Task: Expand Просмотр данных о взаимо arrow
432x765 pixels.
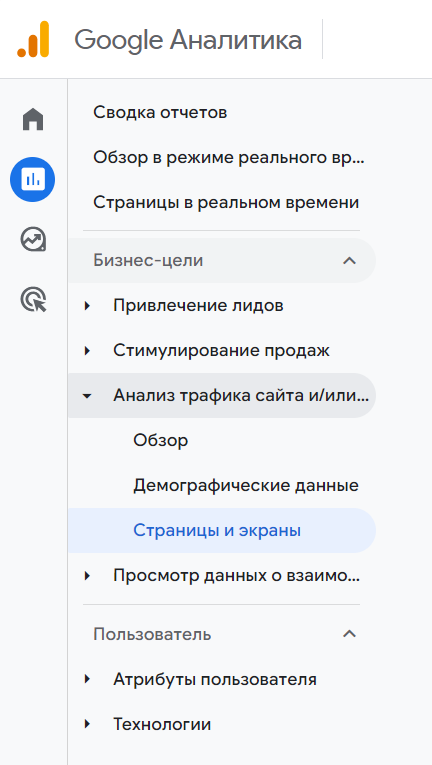Action: click(87, 576)
